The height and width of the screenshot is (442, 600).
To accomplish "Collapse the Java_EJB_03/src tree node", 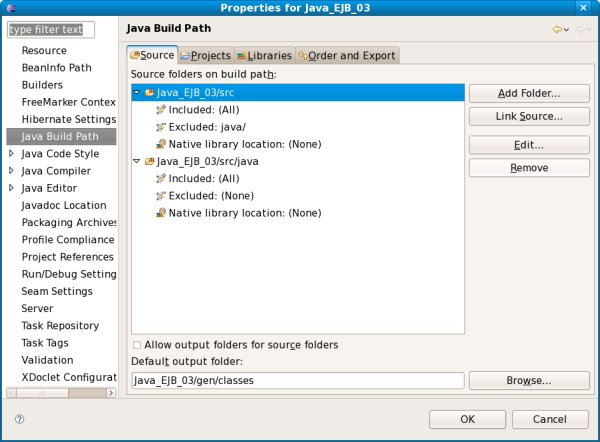I will point(137,93).
